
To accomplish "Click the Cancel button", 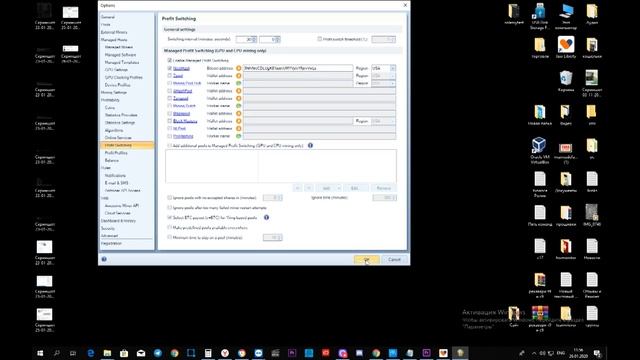I will [394, 259].
